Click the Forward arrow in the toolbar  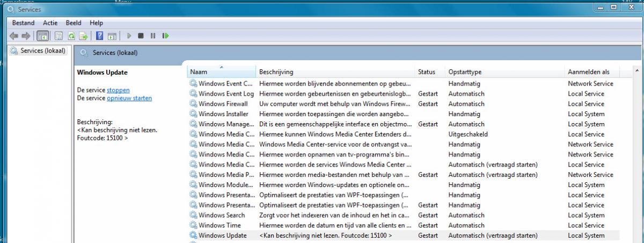(25, 36)
